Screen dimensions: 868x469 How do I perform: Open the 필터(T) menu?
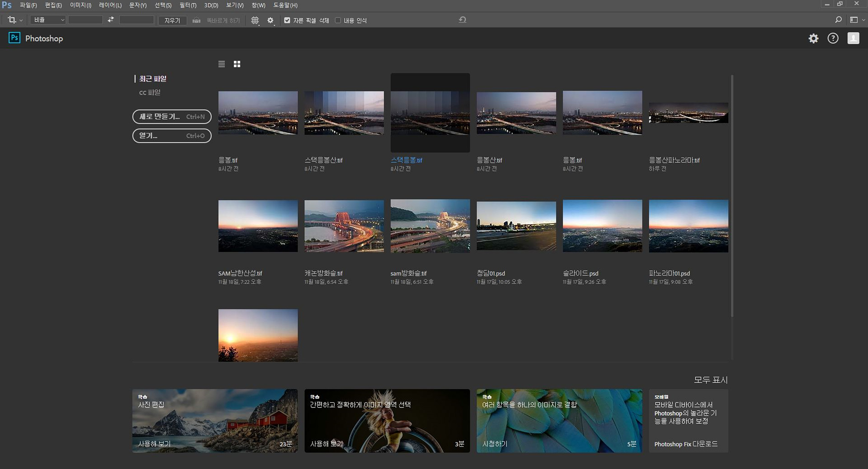coord(187,5)
